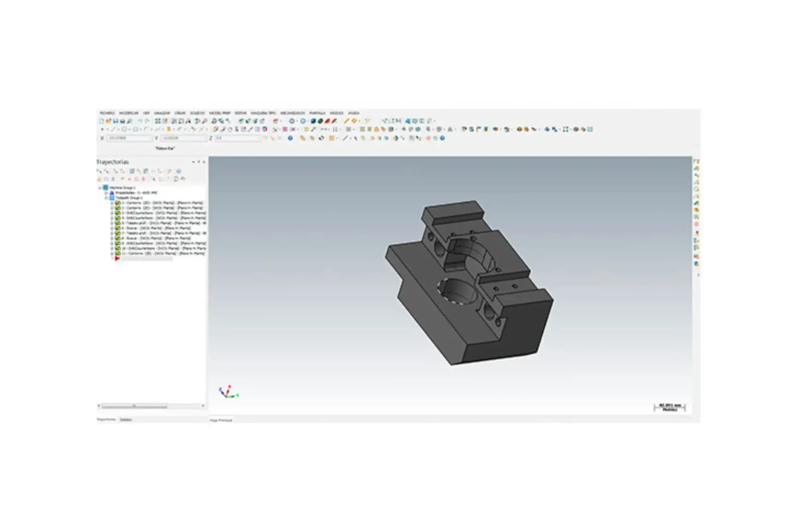Screen dimensions: 798x532
Task: Toggle posting on selected operations icon
Action: (x=113, y=179)
